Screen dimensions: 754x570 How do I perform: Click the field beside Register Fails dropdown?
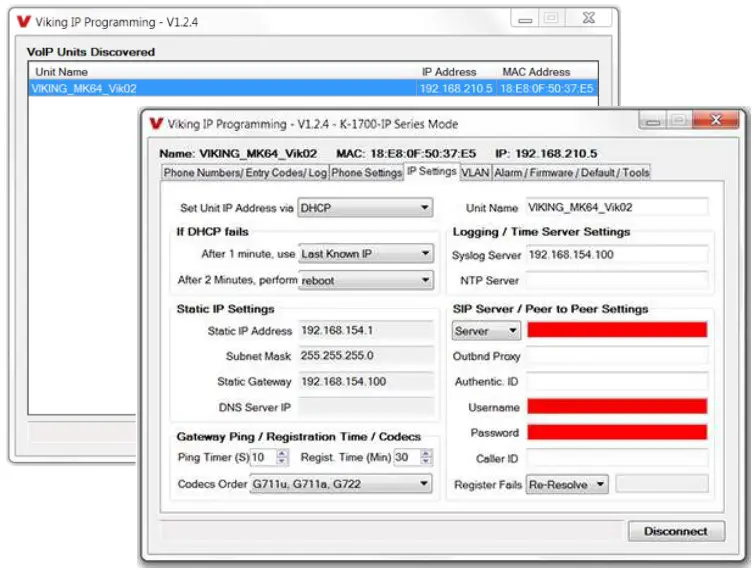coord(662,484)
